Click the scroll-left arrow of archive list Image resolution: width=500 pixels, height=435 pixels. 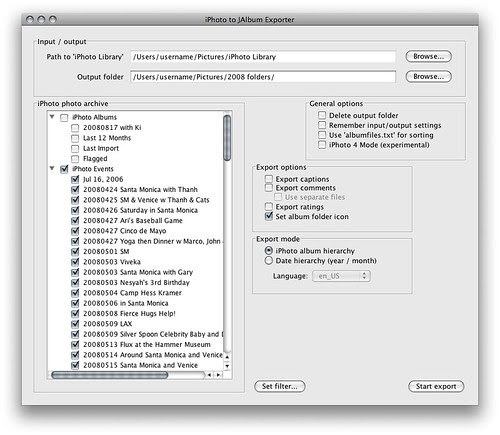(209, 375)
